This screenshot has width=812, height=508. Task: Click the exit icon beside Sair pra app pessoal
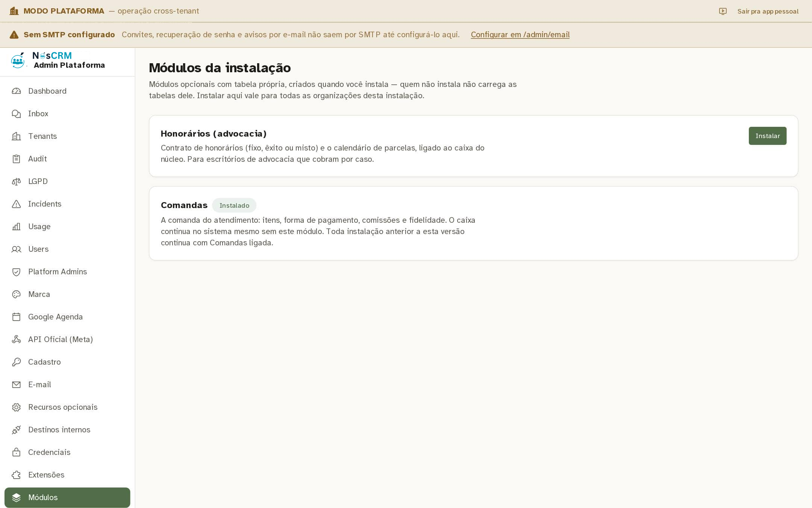(x=723, y=11)
